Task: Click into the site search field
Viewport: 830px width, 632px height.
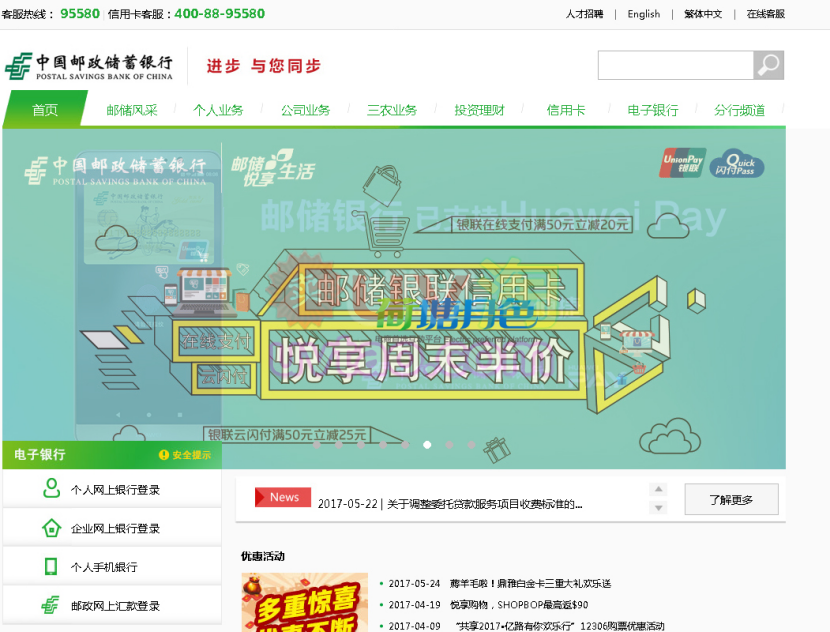Action: [675, 65]
